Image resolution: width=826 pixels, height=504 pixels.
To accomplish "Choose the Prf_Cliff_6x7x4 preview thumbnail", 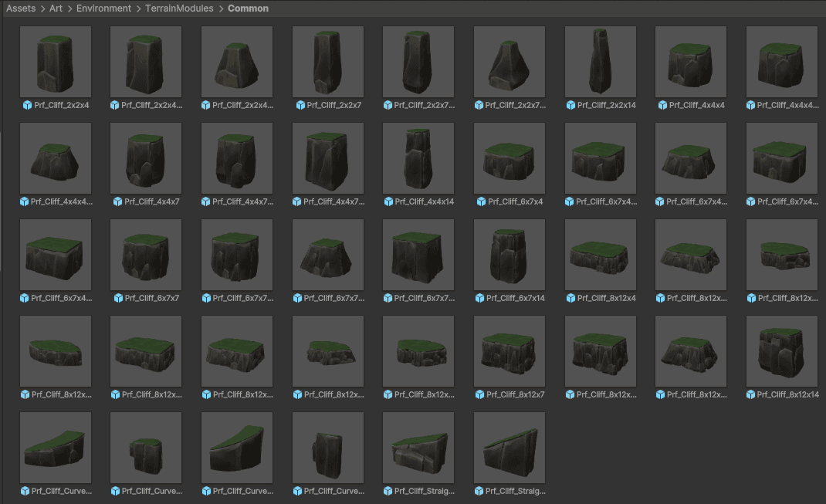I will click(x=509, y=158).
